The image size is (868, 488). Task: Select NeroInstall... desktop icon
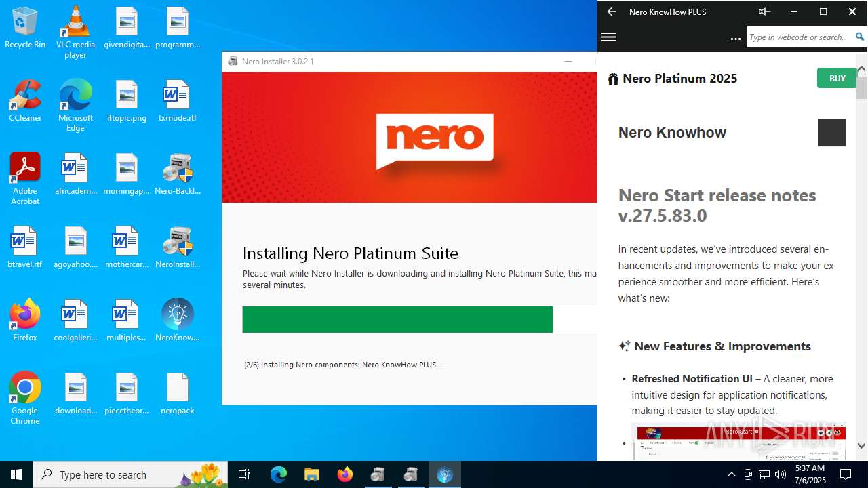(x=178, y=247)
